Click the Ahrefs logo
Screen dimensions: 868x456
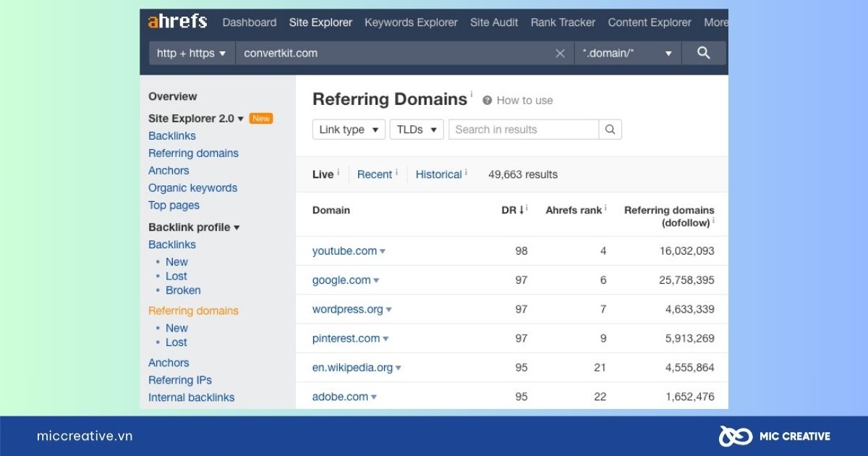point(177,22)
